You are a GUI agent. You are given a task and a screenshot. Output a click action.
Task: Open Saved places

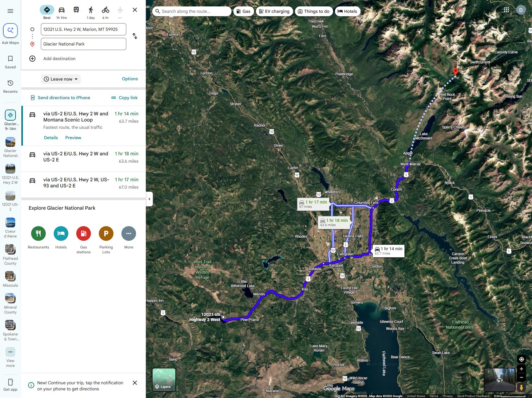[x=10, y=62]
